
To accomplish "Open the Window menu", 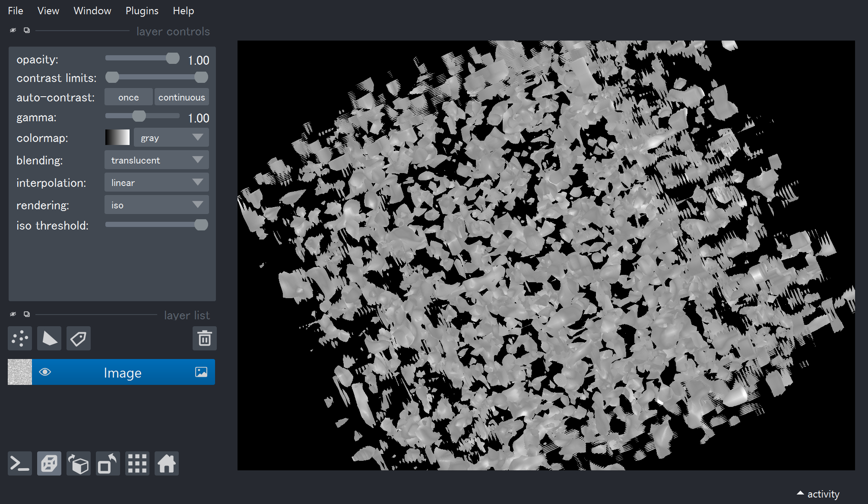I will [92, 11].
